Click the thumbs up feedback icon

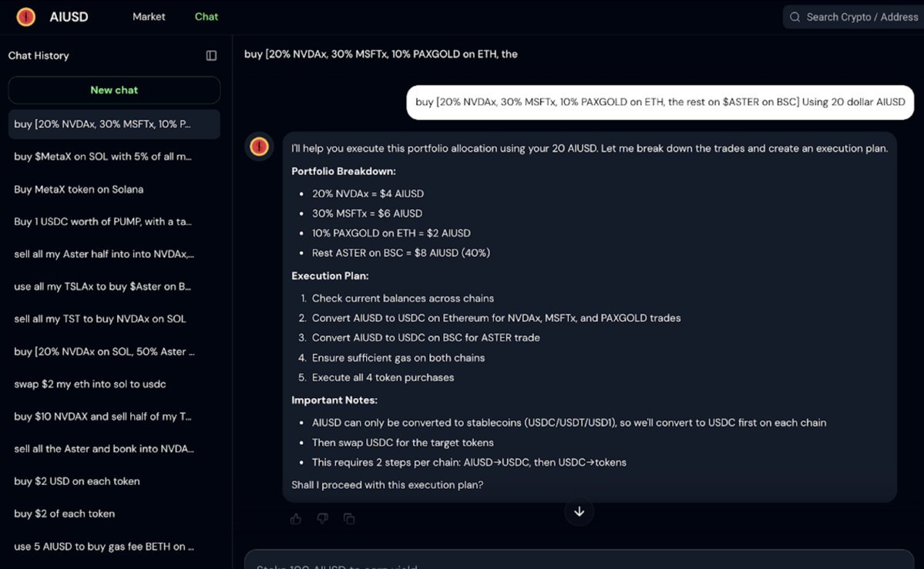[x=296, y=519]
